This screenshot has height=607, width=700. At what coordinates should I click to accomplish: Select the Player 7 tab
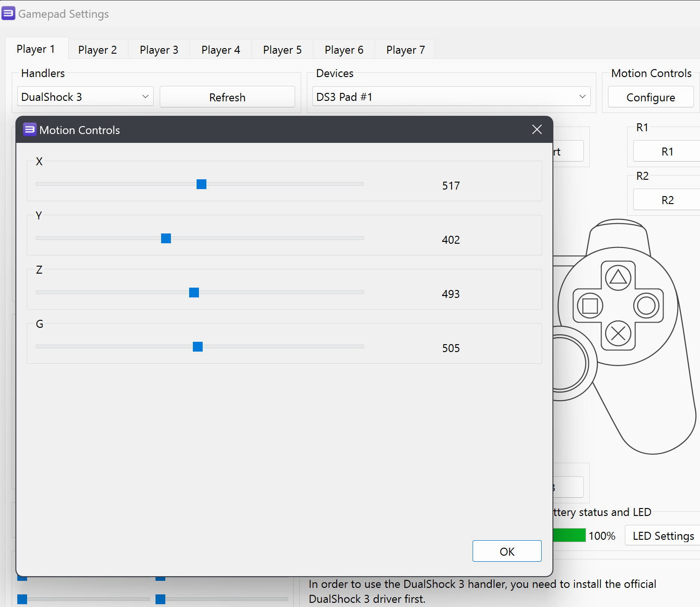pyautogui.click(x=404, y=49)
